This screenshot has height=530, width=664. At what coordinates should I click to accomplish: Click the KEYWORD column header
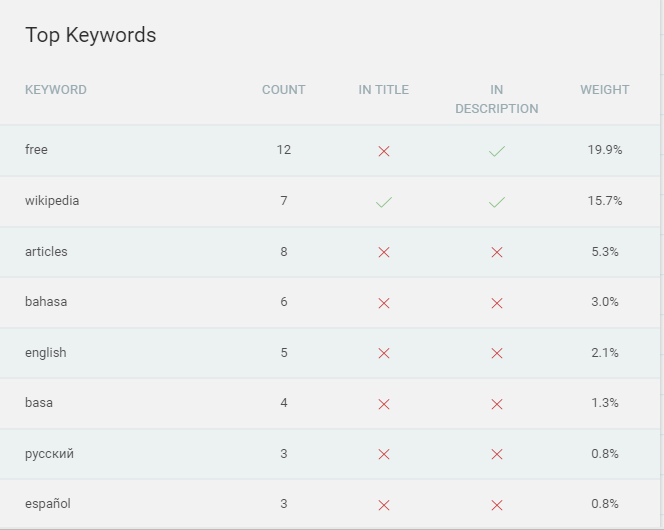coord(55,90)
